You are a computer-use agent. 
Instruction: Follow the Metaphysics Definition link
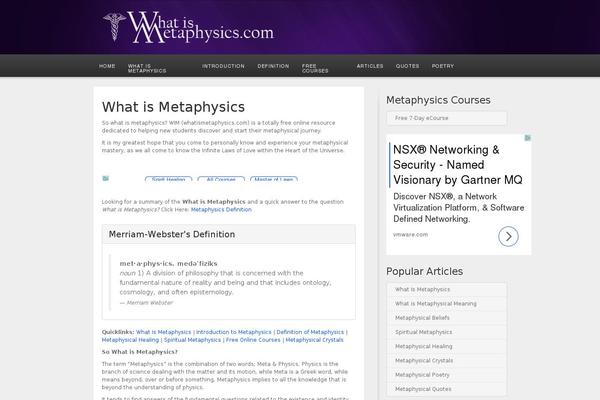[221, 210]
